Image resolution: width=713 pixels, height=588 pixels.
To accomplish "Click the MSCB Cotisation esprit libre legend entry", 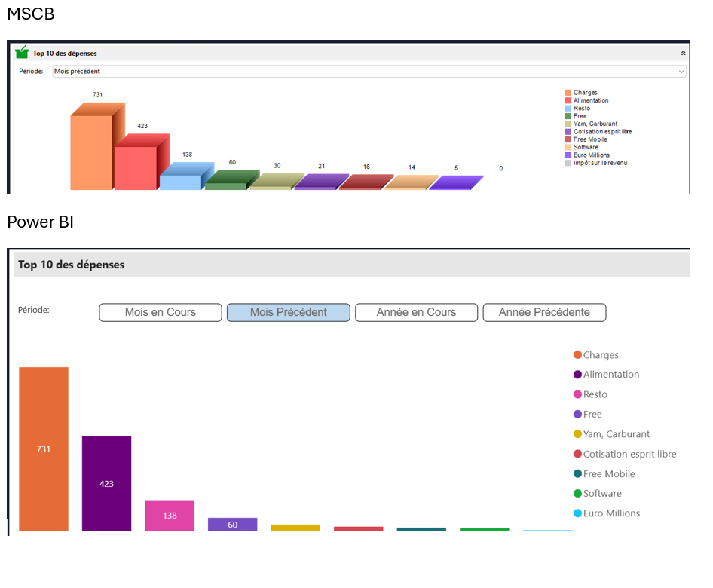I will [598, 132].
